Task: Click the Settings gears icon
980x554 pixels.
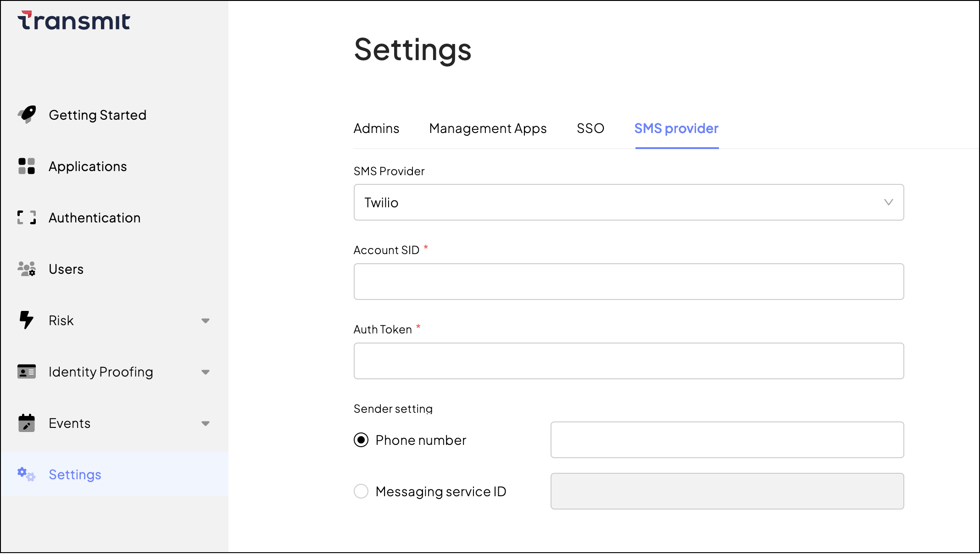Action: pyautogui.click(x=27, y=474)
